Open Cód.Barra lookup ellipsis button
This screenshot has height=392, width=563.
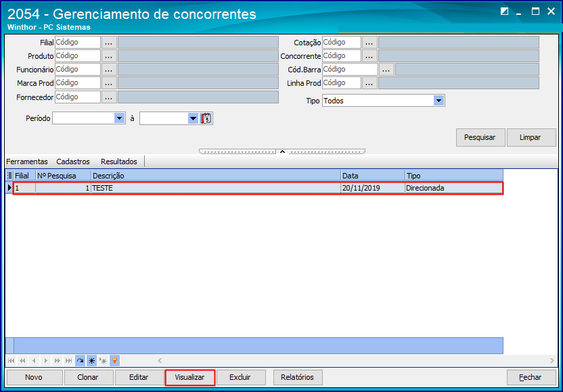(386, 70)
